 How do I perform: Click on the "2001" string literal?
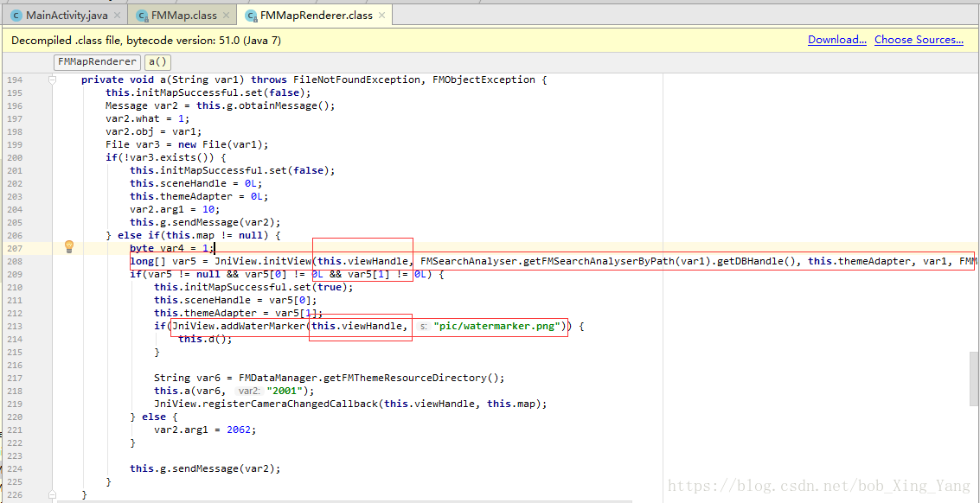285,391
